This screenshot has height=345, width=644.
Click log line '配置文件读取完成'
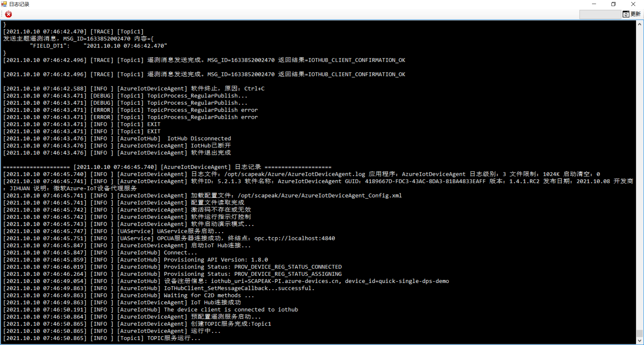(124, 203)
